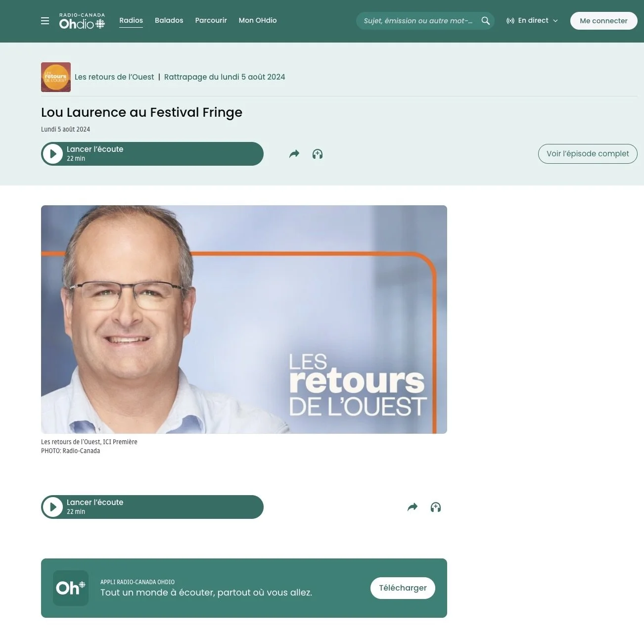Go to Mon OHdio
This screenshot has height=644, width=644.
click(258, 21)
